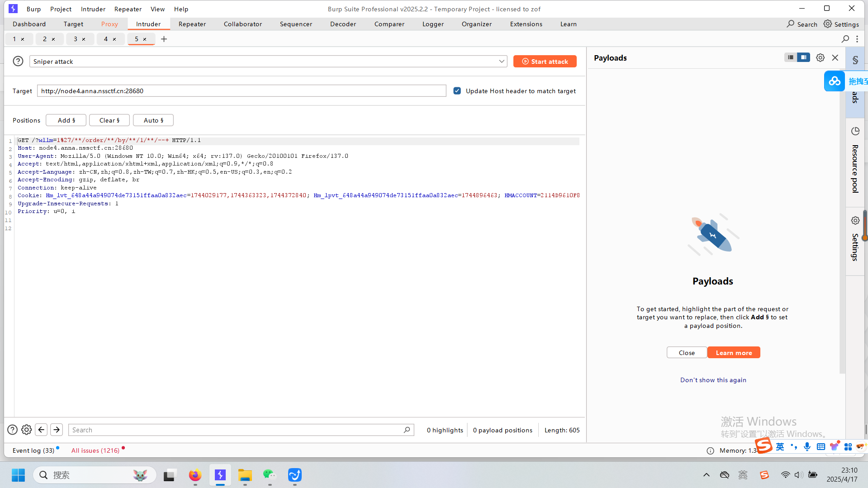Viewport: 868px width, 488px height.
Task: Open the Event log (33)
Action: [x=33, y=450]
